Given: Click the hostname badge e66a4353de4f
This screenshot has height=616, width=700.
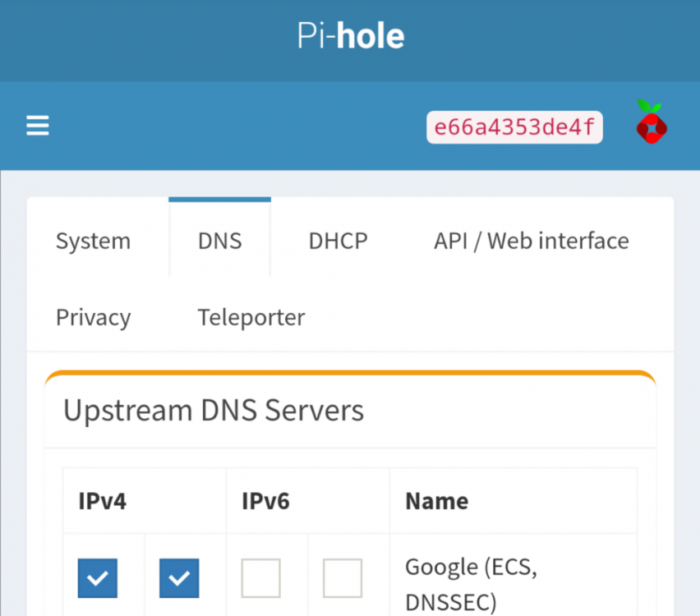Looking at the screenshot, I should 514,127.
